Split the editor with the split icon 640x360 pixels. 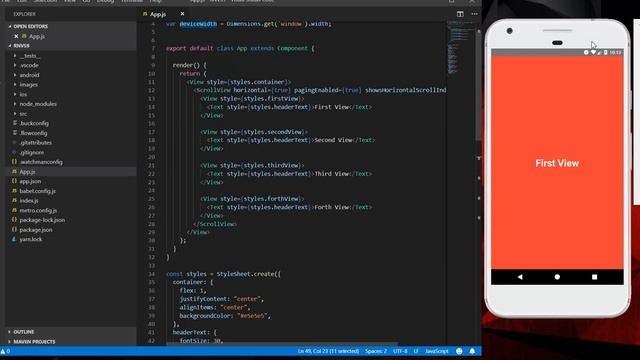pos(460,14)
